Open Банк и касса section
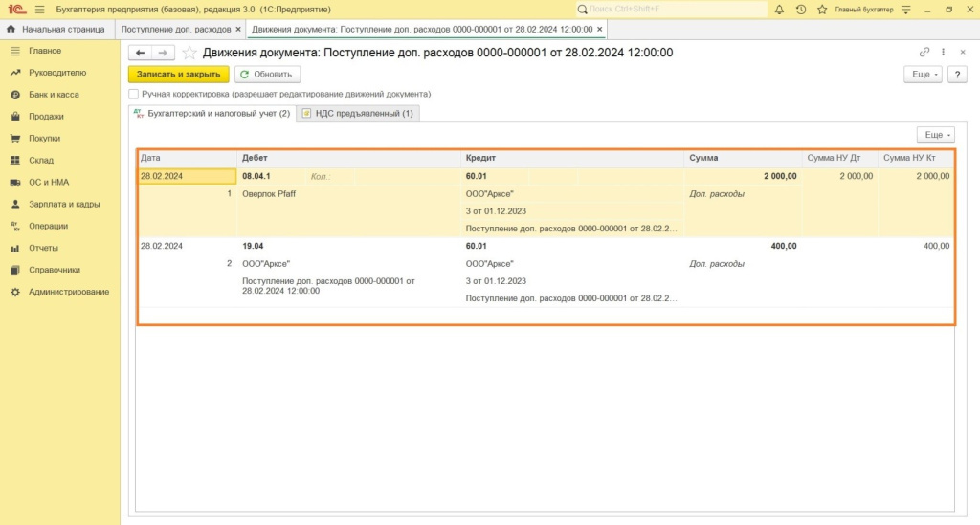This screenshot has width=980, height=525. (x=54, y=95)
